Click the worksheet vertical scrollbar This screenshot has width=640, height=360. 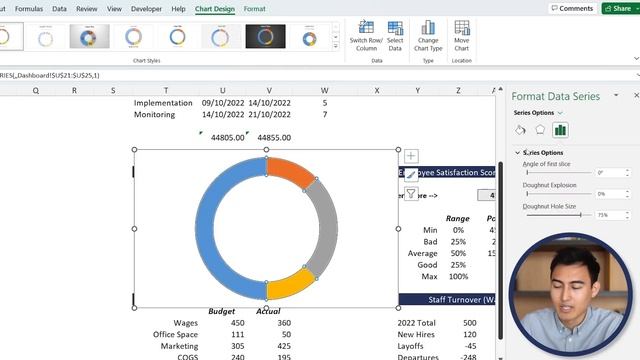(500, 250)
